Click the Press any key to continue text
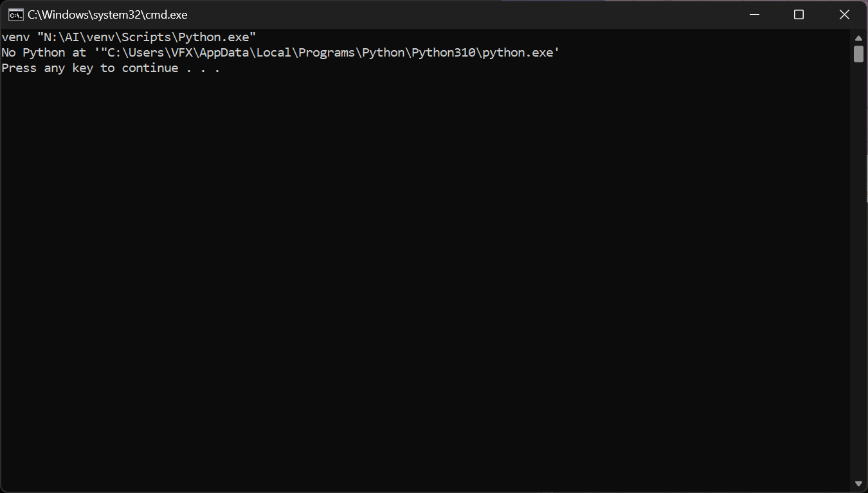This screenshot has height=493, width=868. coord(109,67)
